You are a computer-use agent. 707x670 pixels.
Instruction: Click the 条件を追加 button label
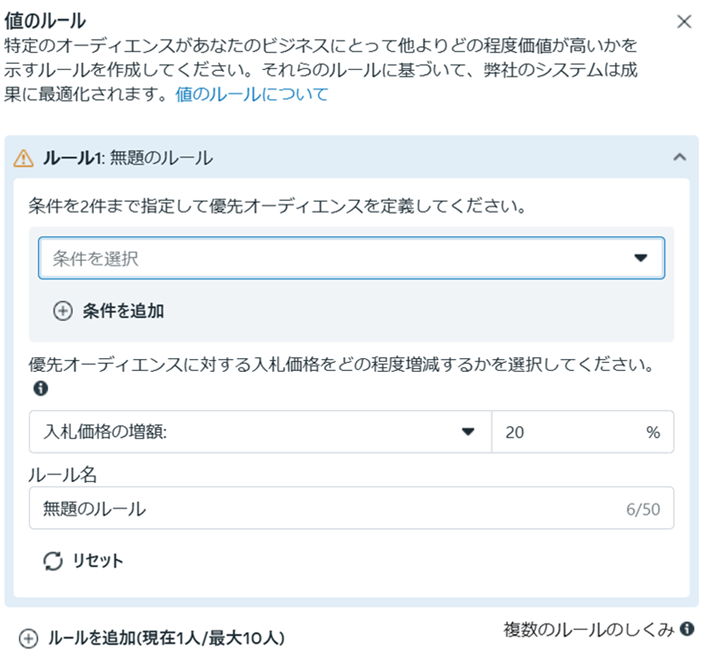[x=123, y=311]
